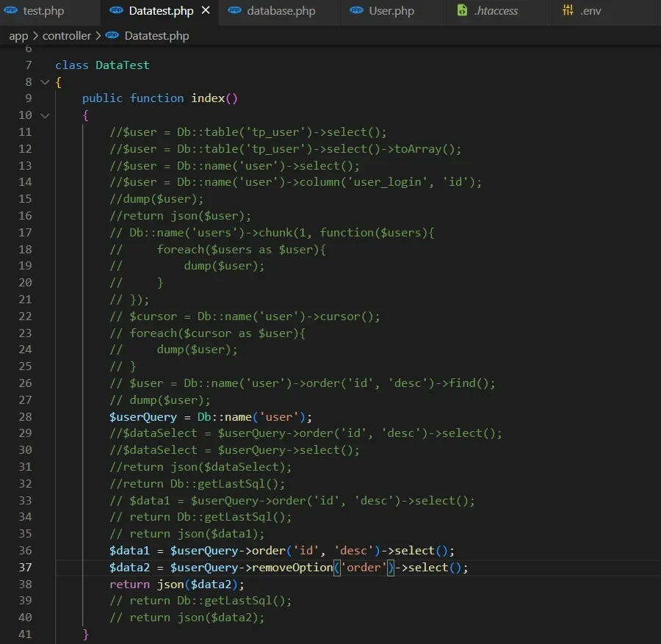This screenshot has width=661, height=644.
Task: Click 'removeOption' on line 37
Action: (292, 568)
